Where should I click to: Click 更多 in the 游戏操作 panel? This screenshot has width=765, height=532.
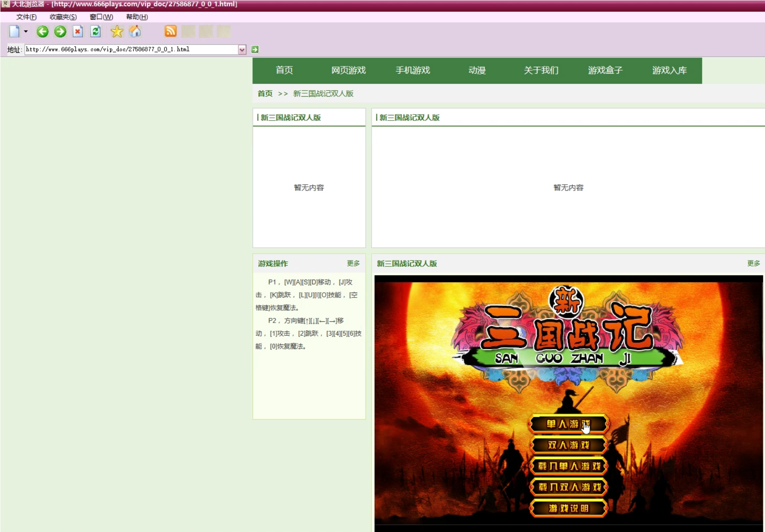pos(353,263)
